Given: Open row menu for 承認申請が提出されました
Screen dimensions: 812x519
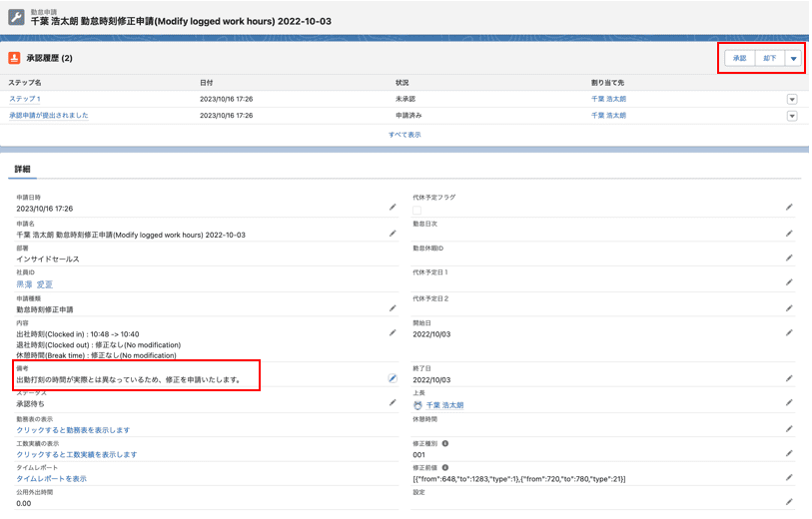Looking at the screenshot, I should click(x=791, y=116).
